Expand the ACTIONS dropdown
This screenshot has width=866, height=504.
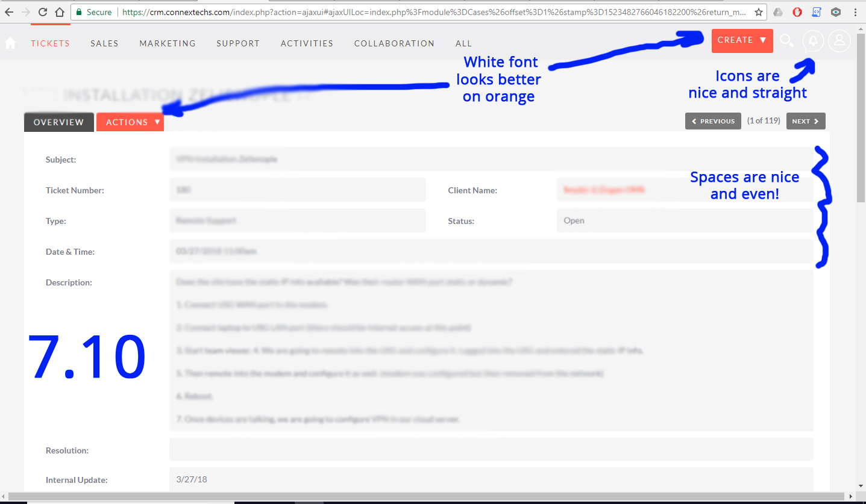[x=130, y=122]
